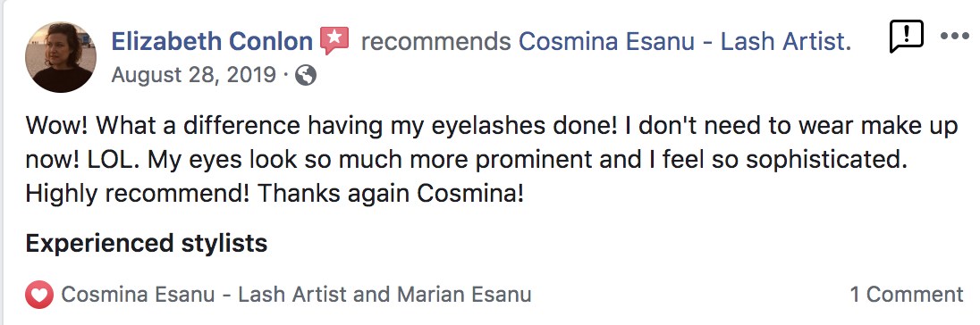Click the review line beginning now! LOL.
The width and height of the screenshot is (980, 325).
466,161
